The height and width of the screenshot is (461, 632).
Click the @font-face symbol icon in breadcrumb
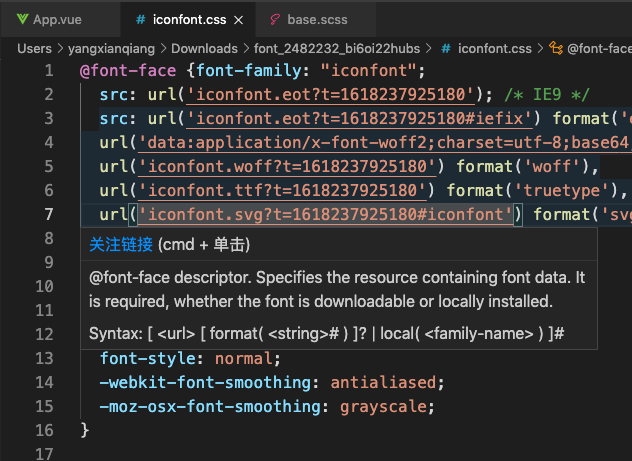pos(555,47)
